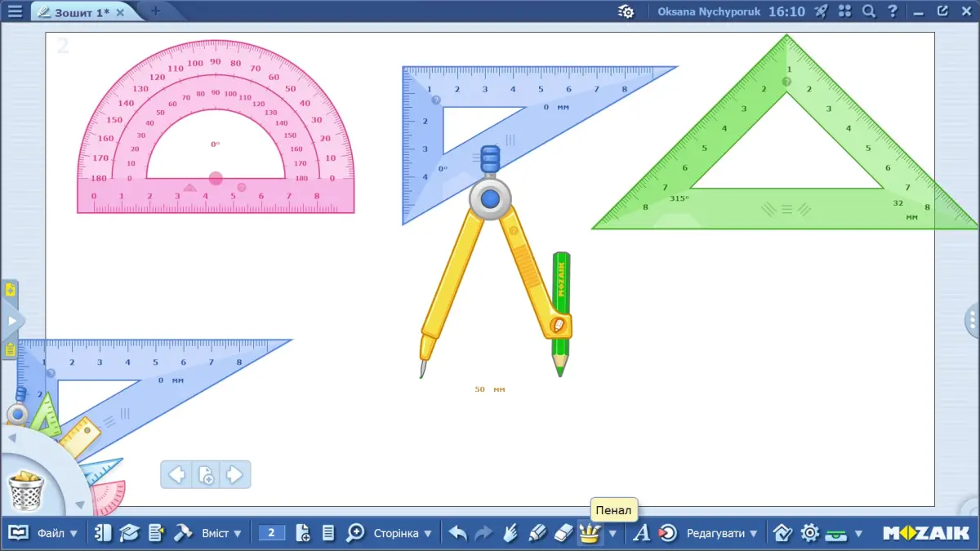The height and width of the screenshot is (551, 980).
Task: Open the four-dot apps grid icon
Action: (x=845, y=11)
